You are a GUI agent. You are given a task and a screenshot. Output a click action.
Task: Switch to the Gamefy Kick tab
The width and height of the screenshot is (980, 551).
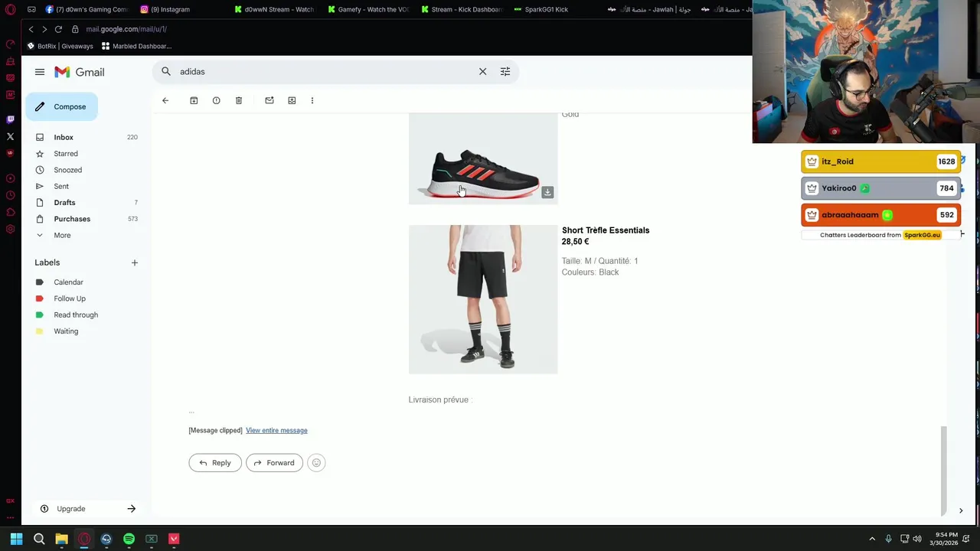[x=368, y=9]
